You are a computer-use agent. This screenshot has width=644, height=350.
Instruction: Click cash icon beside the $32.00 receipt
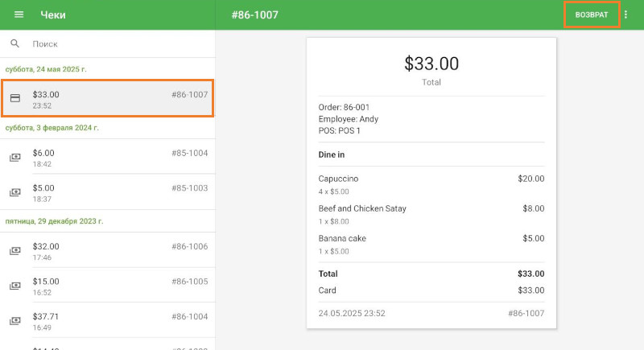tap(14, 251)
